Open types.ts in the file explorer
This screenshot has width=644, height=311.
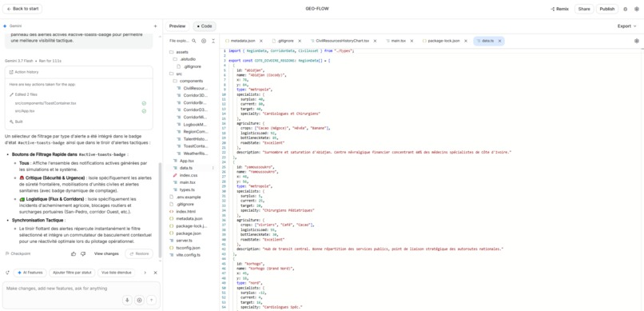[187, 189]
